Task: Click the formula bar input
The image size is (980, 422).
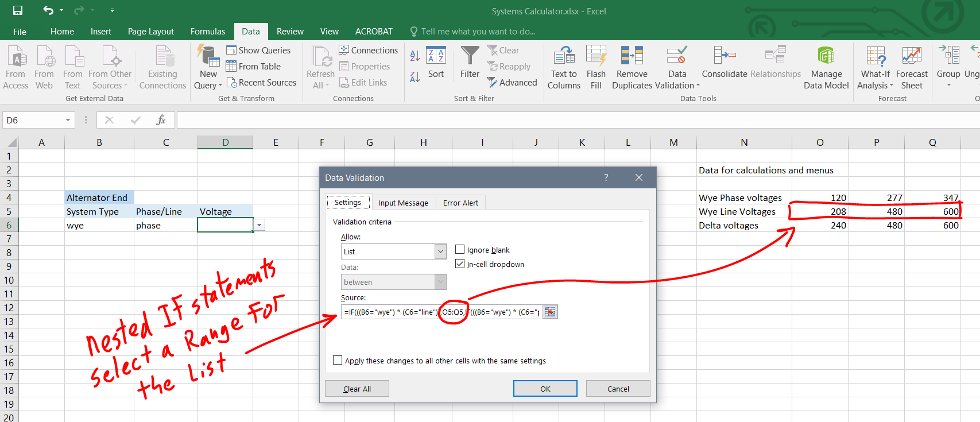Action: (578, 120)
